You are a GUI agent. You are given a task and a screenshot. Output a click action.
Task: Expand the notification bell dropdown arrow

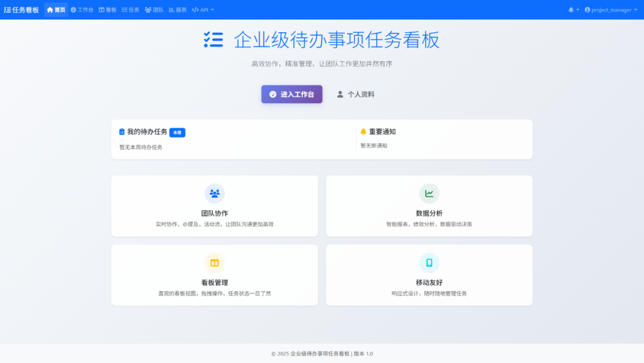578,10
